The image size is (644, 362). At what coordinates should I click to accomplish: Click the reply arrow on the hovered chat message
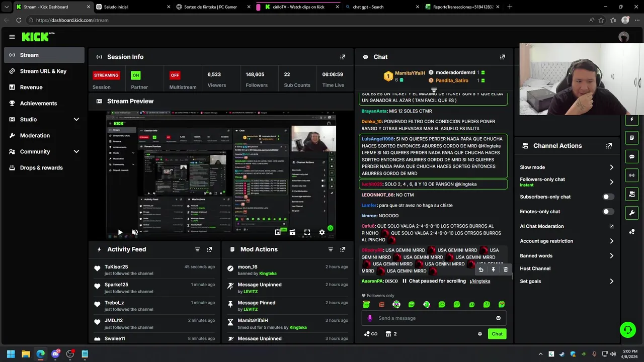click(481, 270)
